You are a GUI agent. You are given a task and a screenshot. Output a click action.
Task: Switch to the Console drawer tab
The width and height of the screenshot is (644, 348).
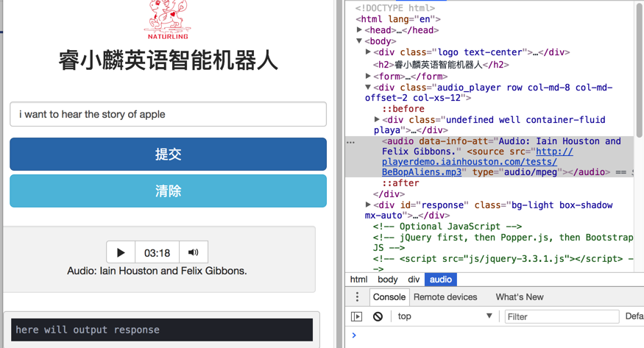click(389, 297)
